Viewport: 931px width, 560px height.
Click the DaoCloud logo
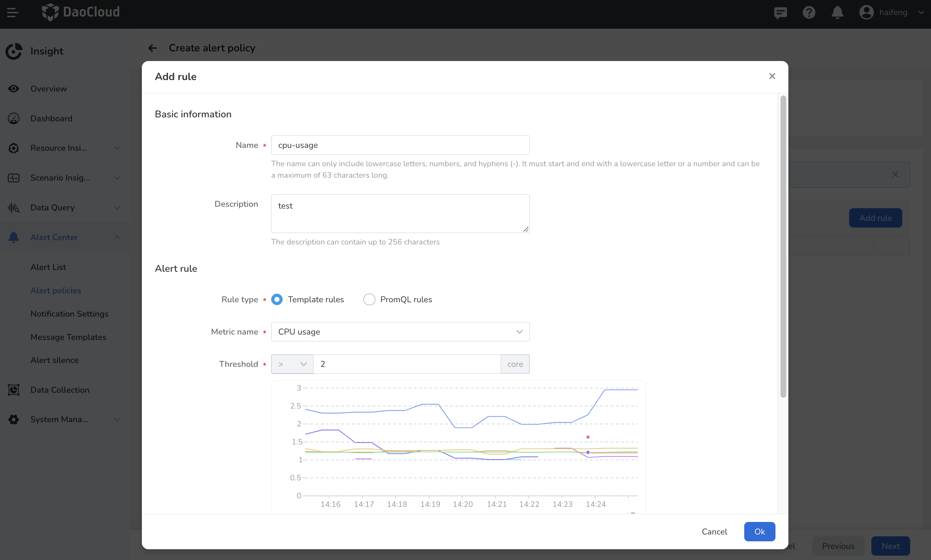point(80,12)
